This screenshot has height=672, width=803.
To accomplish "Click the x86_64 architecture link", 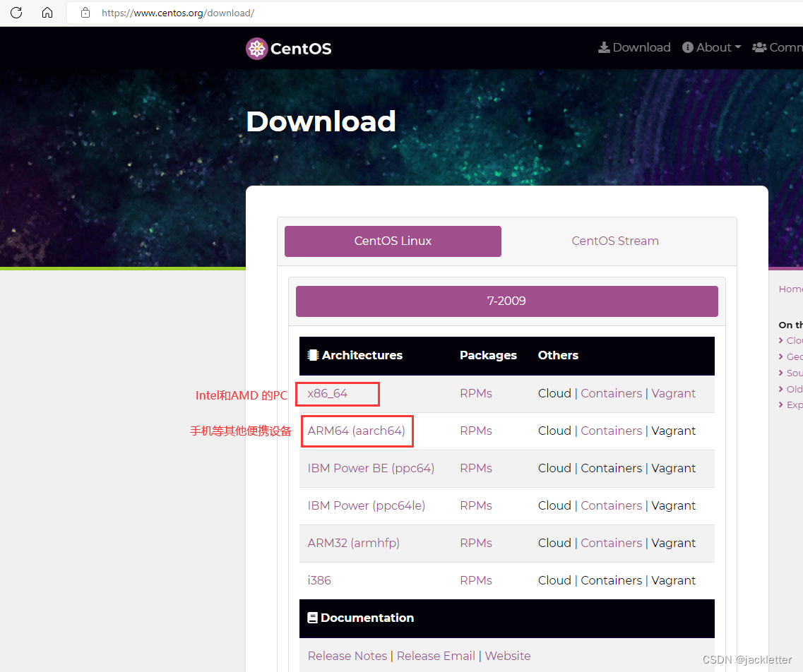I will point(328,394).
